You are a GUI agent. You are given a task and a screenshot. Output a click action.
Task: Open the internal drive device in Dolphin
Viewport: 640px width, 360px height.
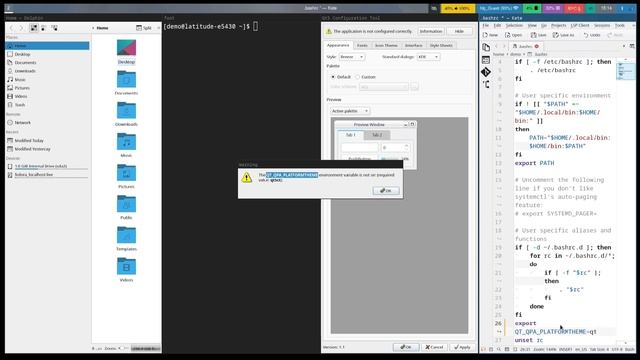(47, 166)
